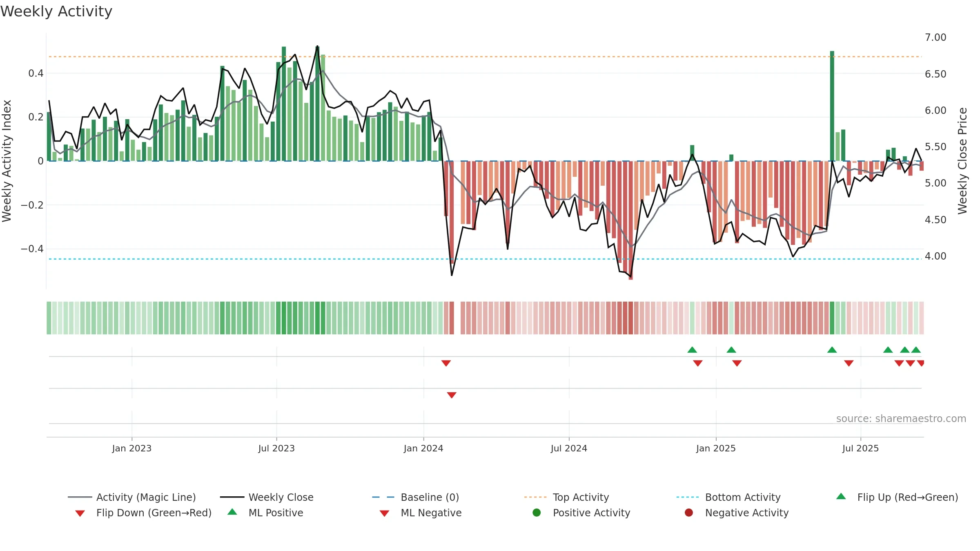Click the Jul 2025 axis label
Image resolution: width=980 pixels, height=551 pixels.
click(x=860, y=448)
